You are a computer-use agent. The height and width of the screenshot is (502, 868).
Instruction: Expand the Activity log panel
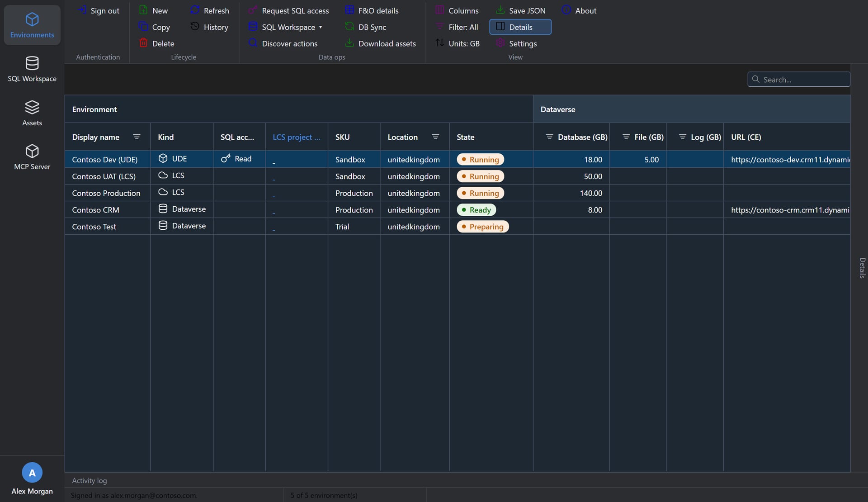point(89,480)
